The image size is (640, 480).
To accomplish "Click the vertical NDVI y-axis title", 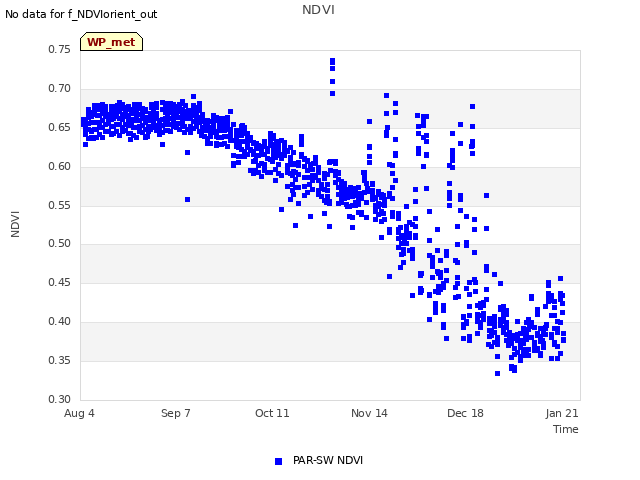I will click(x=15, y=224).
